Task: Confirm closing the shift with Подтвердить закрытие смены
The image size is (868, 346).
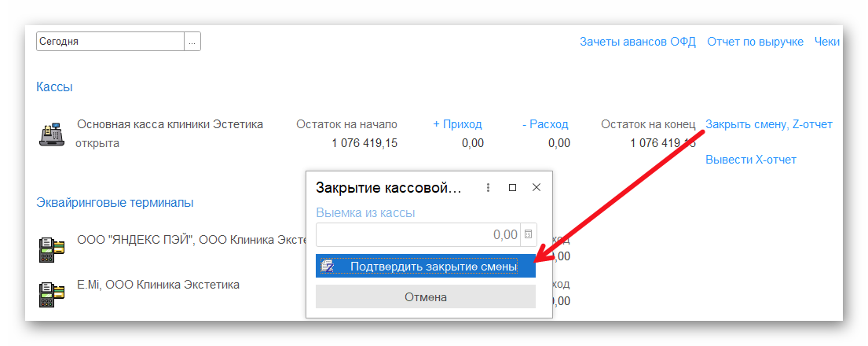Action: [x=426, y=266]
